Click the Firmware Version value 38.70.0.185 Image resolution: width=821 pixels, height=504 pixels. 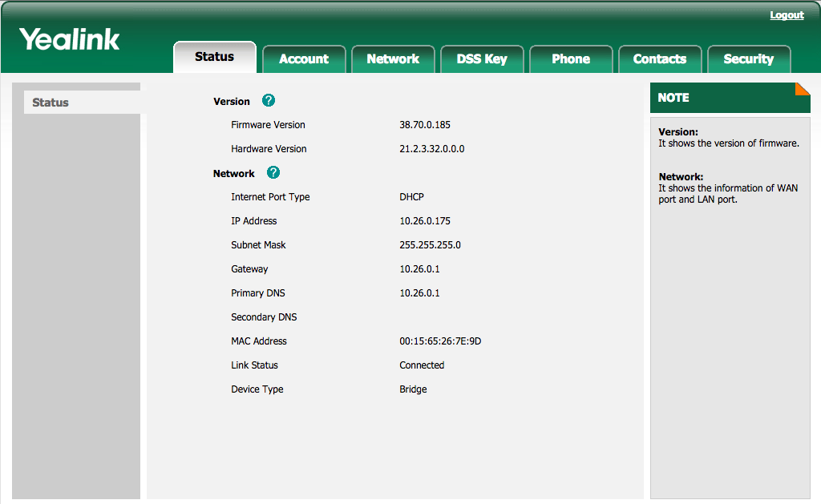425,124
